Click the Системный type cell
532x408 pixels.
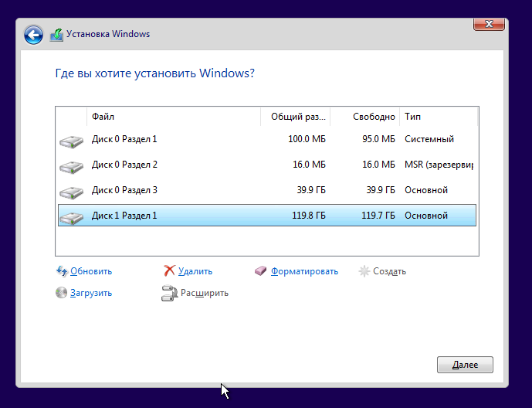(429, 139)
